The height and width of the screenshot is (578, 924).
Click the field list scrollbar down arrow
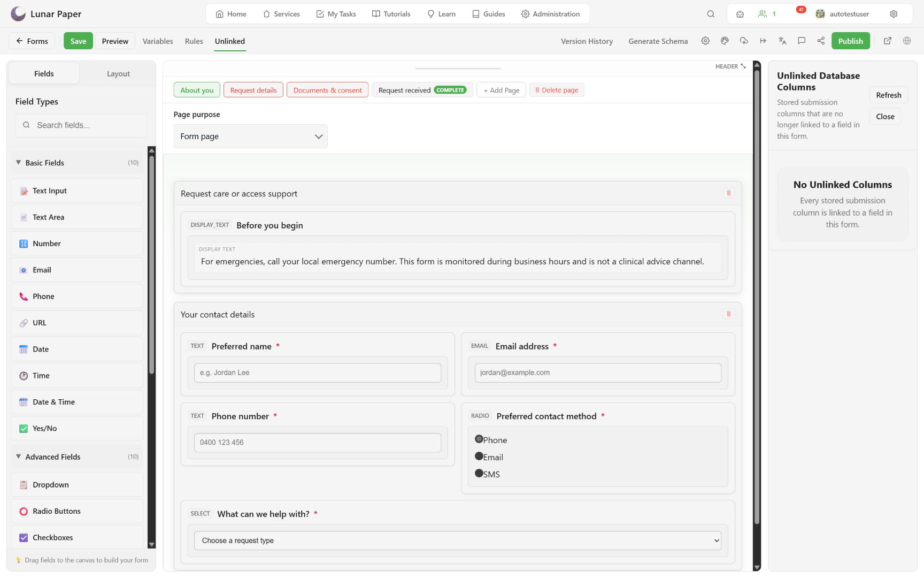[x=151, y=544]
